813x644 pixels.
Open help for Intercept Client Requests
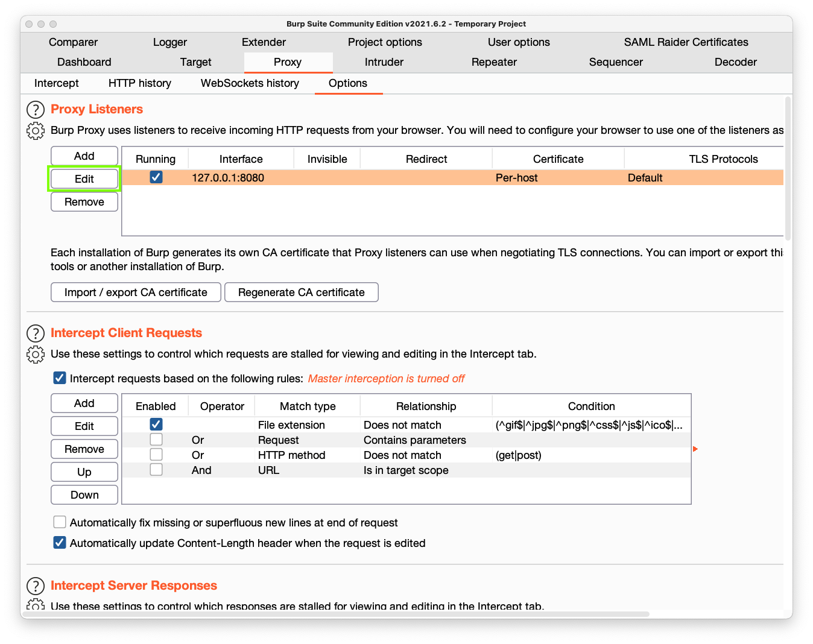pos(36,333)
